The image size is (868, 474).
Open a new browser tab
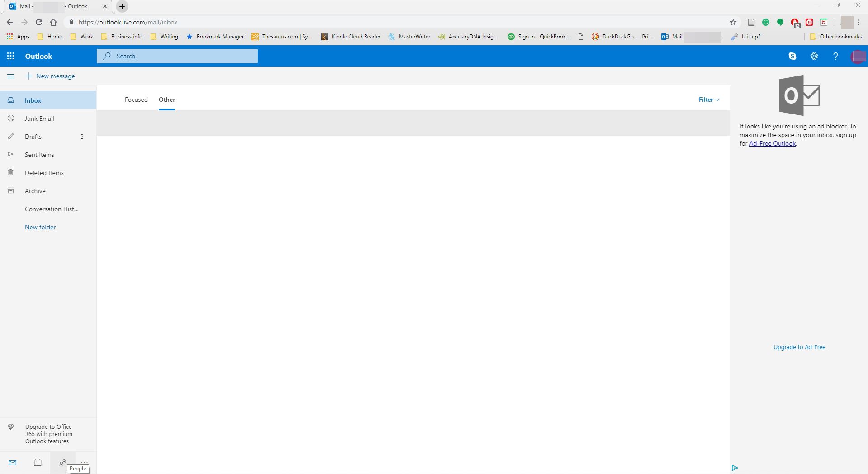[x=122, y=6]
